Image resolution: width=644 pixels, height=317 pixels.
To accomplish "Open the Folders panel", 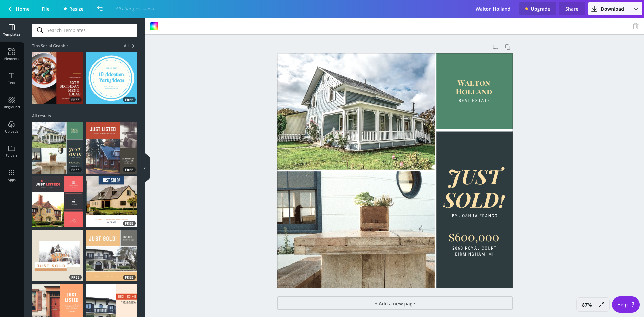I will pyautogui.click(x=12, y=151).
